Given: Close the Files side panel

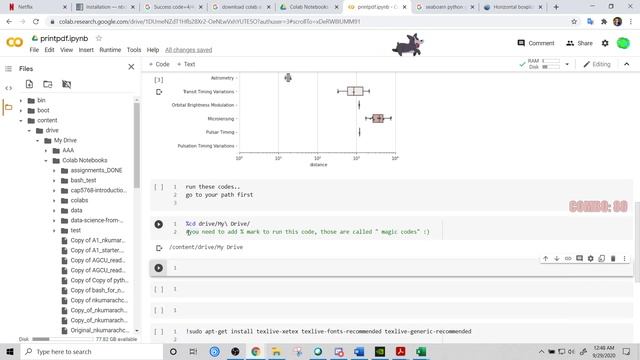Looking at the screenshot, I should 131,67.
